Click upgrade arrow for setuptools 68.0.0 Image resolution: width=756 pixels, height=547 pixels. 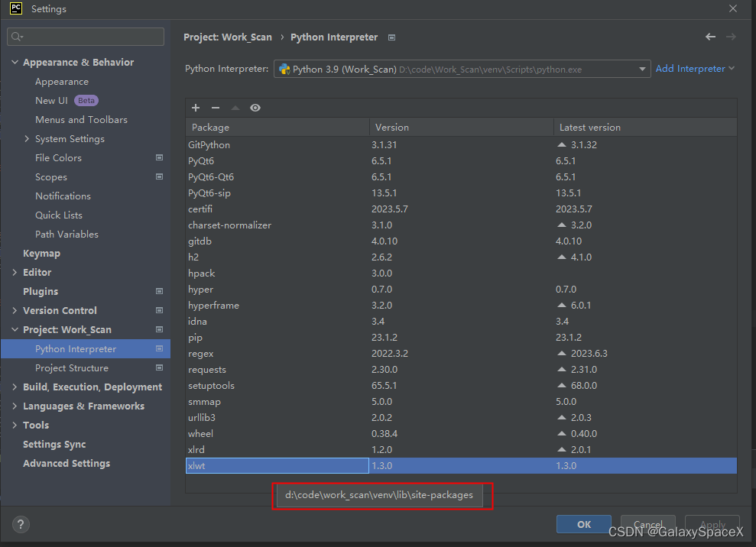coord(562,386)
